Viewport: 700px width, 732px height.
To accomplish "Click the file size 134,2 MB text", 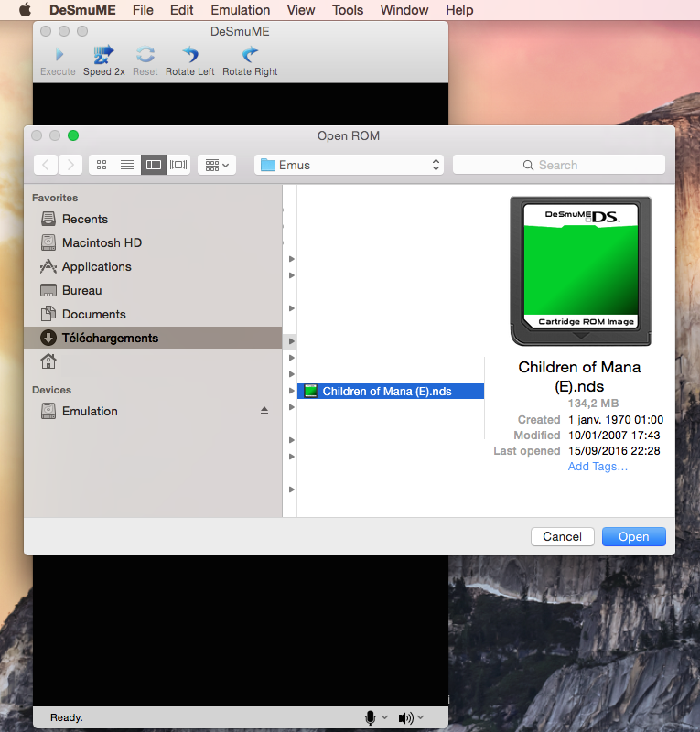I will pos(593,404).
